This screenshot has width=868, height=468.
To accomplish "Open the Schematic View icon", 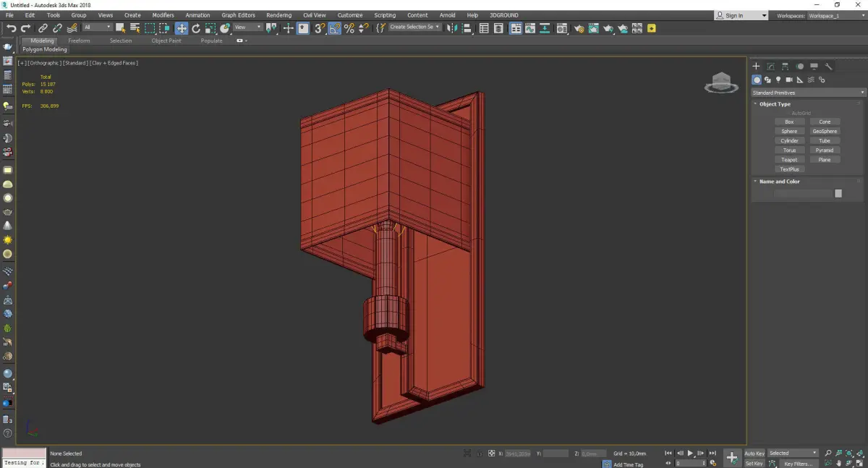I will tap(545, 28).
